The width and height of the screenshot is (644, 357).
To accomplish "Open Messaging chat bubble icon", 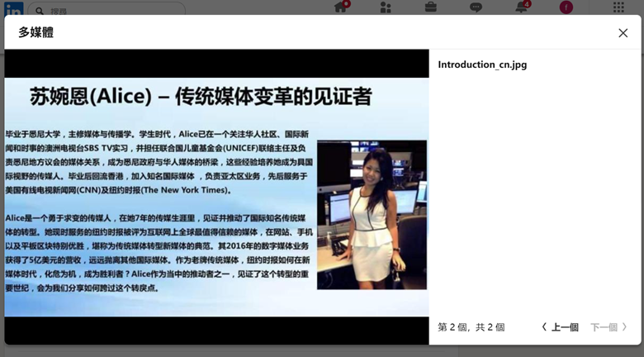I will point(476,7).
